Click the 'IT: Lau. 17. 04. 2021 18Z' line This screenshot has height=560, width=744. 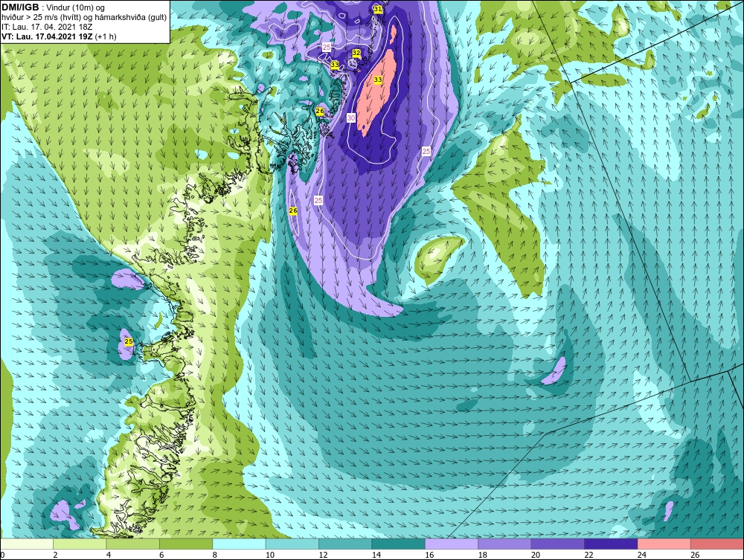tap(46, 27)
